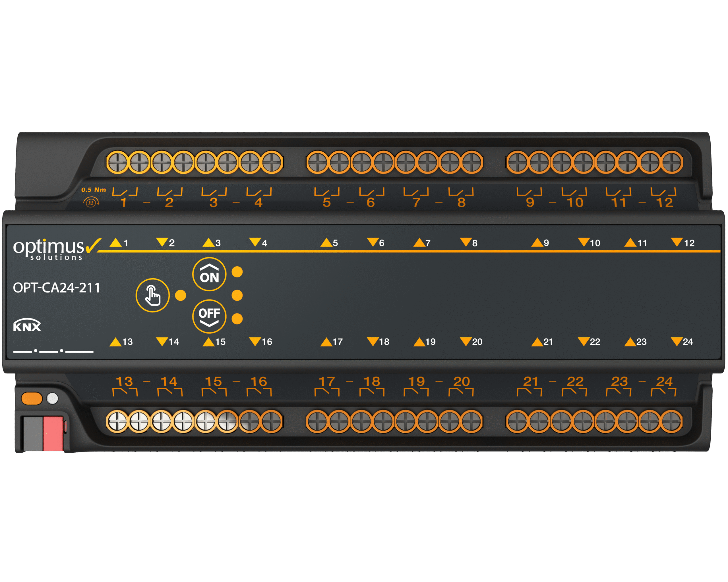Click the OPT-CA24-211 model label
728x582 pixels.
56,288
